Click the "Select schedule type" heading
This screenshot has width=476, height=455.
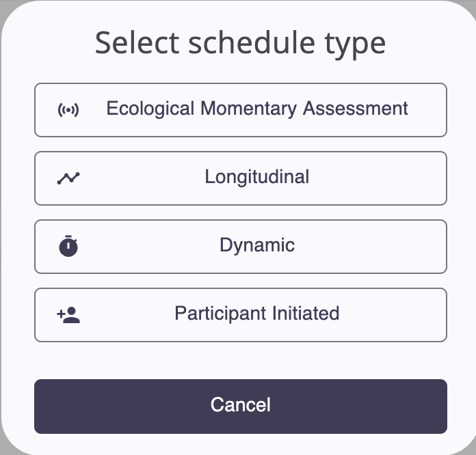tap(240, 43)
